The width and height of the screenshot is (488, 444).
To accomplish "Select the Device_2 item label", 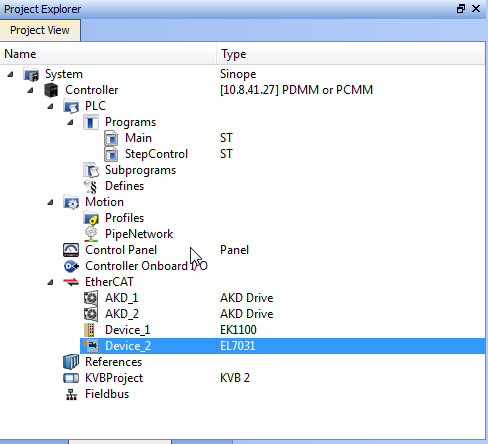I will 128,346.
